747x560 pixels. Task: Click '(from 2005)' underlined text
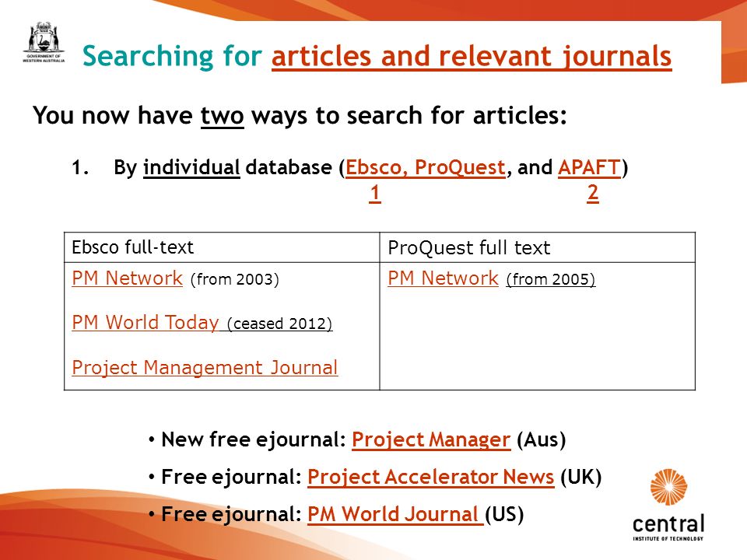click(x=551, y=279)
